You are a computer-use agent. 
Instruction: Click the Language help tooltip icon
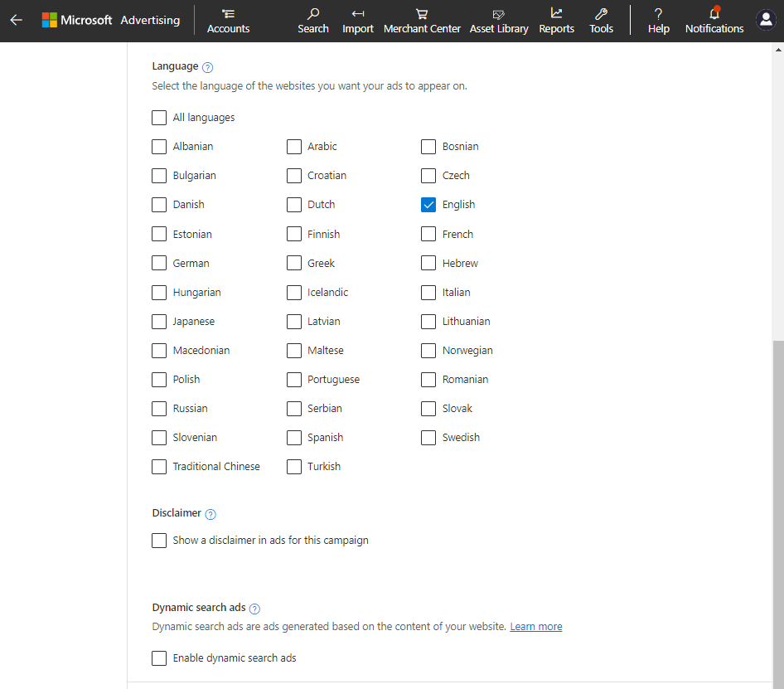(x=208, y=67)
